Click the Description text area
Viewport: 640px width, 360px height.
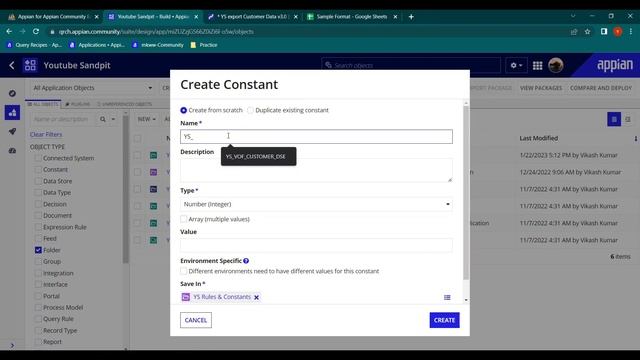tap(316, 170)
